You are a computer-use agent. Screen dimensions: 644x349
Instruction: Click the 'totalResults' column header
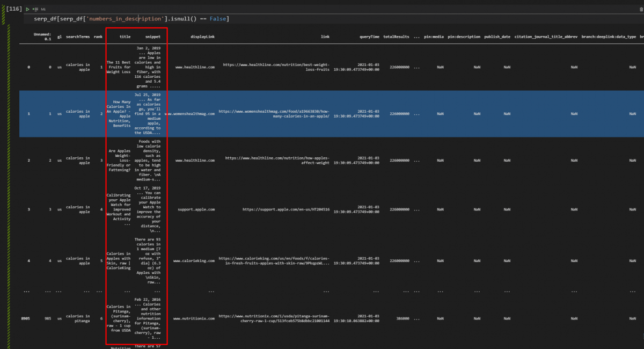(x=396, y=37)
